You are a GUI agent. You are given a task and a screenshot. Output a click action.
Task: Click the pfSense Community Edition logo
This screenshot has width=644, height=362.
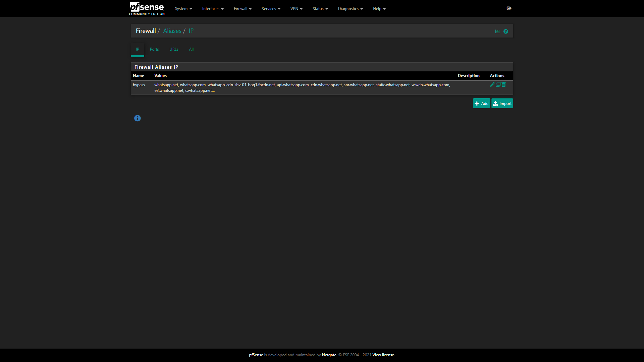click(x=147, y=9)
